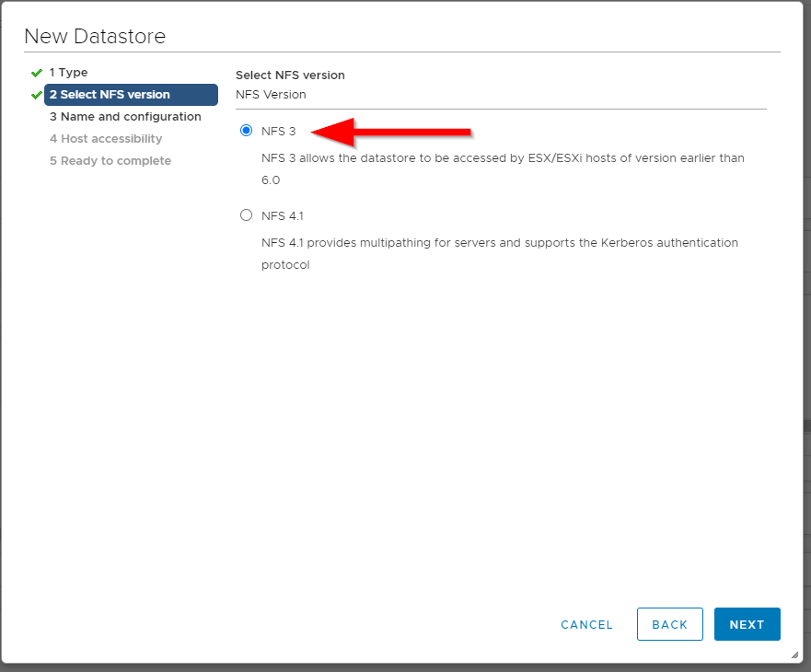
Task: Click the New Datastore dialog title
Action: click(95, 37)
